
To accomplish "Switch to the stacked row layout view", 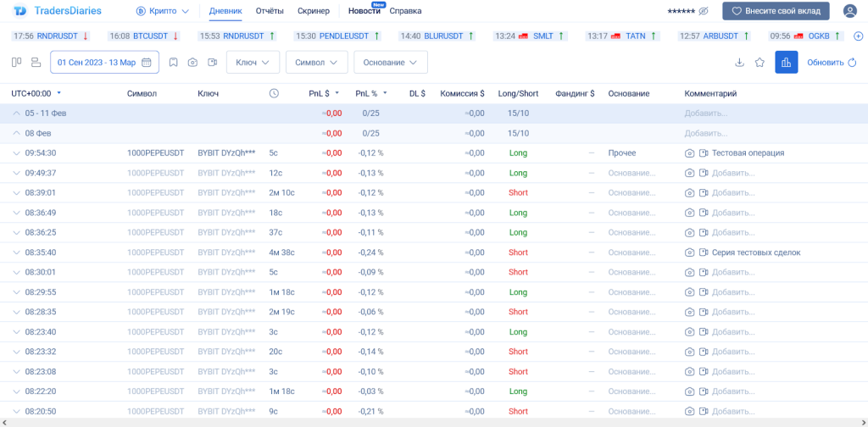I will pos(36,63).
